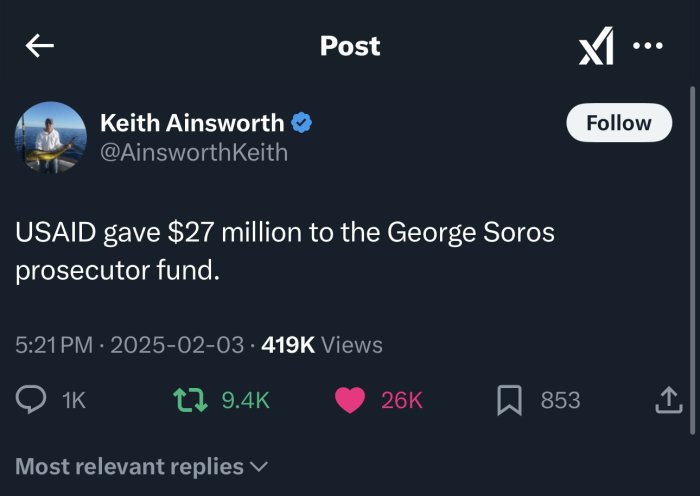This screenshot has height=496, width=700.
Task: Bookmark this post
Action: [x=511, y=400]
